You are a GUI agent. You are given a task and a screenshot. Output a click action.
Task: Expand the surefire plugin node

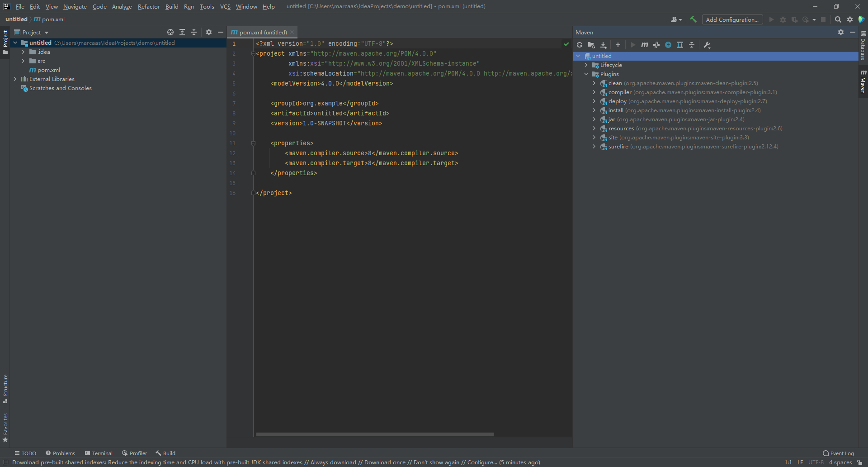[x=594, y=147]
